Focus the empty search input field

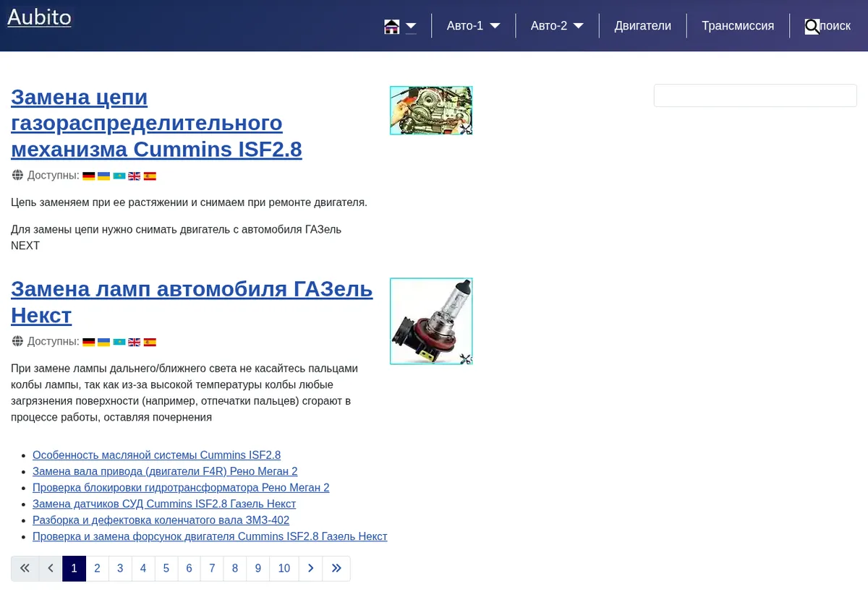click(755, 95)
